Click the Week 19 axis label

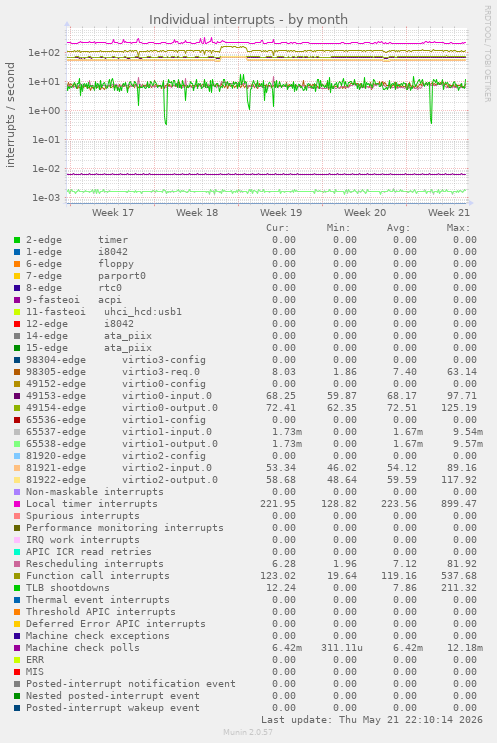pyautogui.click(x=281, y=213)
